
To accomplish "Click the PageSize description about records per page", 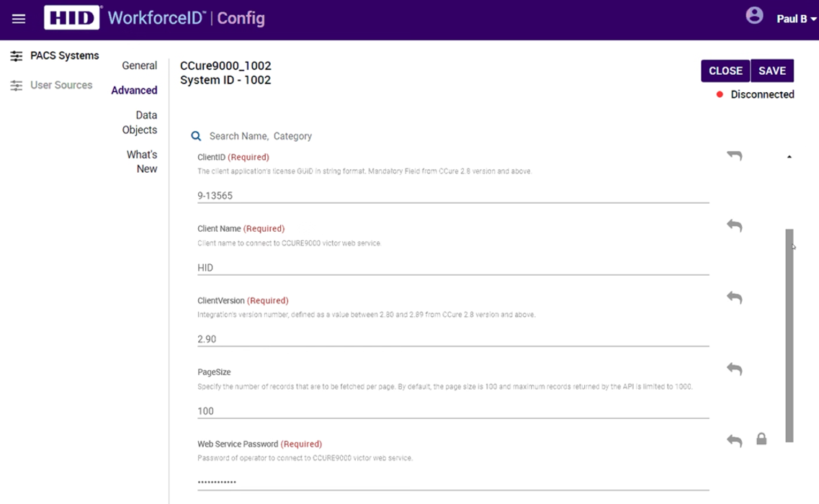I will click(445, 387).
